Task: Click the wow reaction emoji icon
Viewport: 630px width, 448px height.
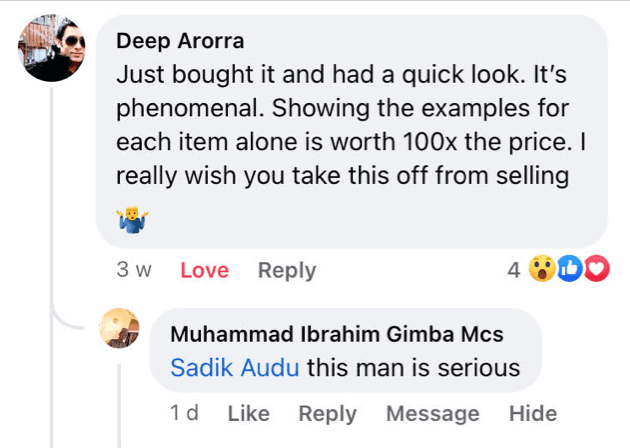Action: point(543,270)
